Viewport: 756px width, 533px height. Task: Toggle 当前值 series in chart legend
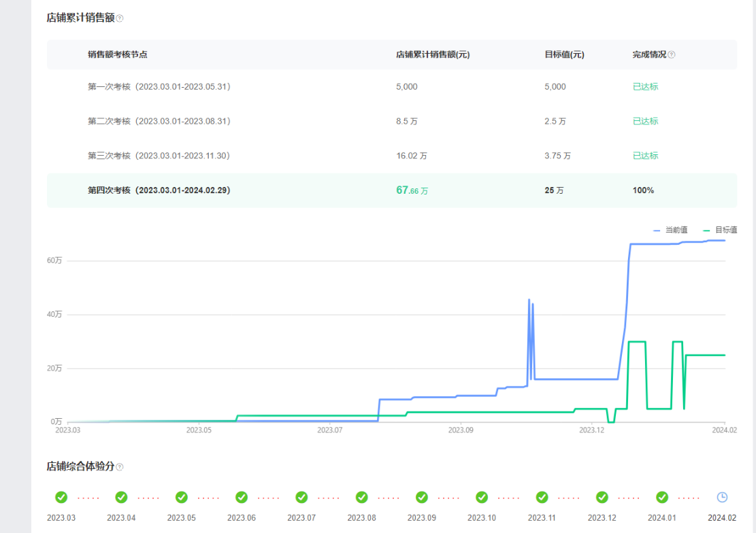[670, 230]
